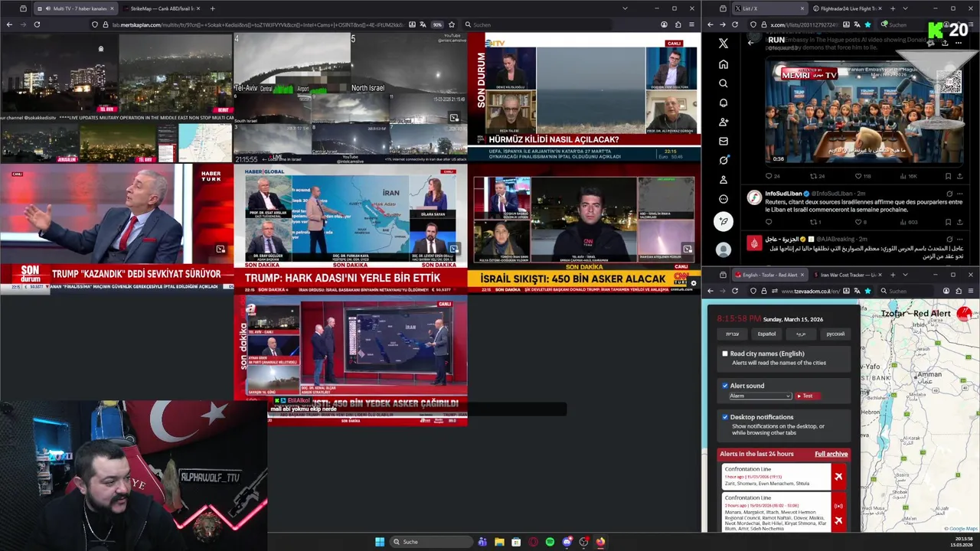Viewport: 980px width, 551px height.
Task: Click the star bookmark in the Tzofar window
Action: (x=867, y=291)
